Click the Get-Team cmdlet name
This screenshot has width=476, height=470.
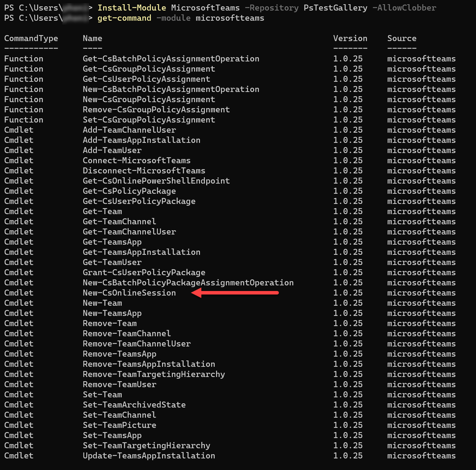[x=102, y=211]
